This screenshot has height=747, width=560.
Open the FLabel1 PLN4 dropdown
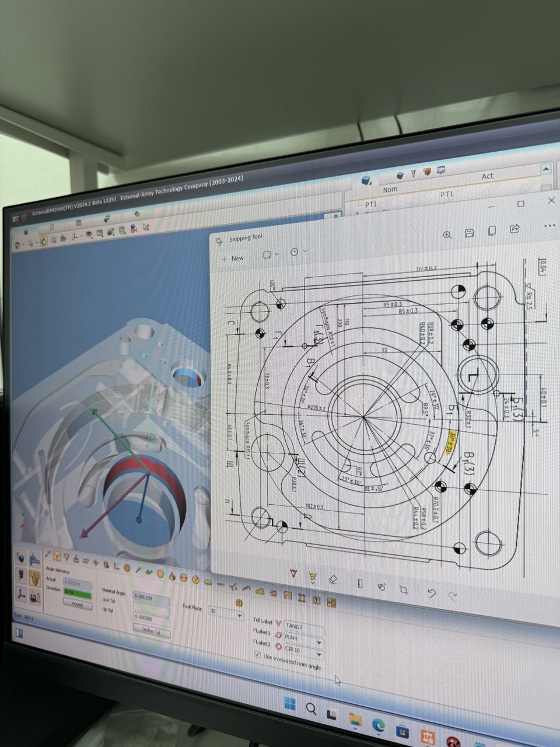319,642
